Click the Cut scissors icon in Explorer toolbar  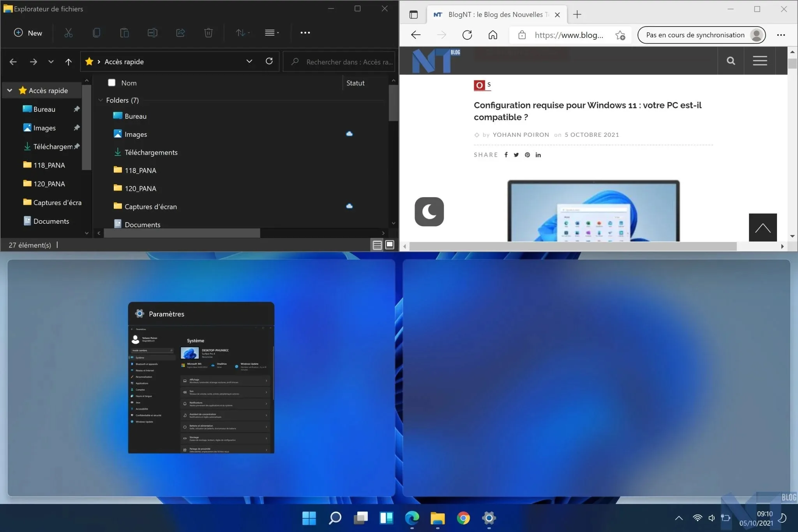coord(69,33)
